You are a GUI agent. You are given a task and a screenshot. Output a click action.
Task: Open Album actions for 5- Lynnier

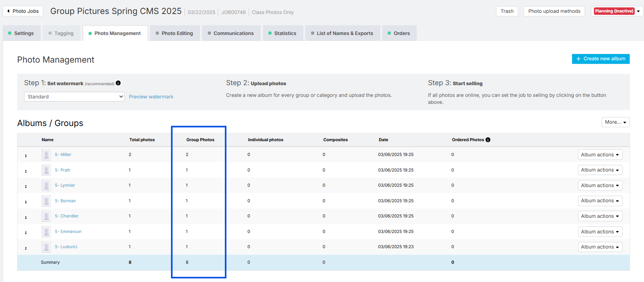600,186
